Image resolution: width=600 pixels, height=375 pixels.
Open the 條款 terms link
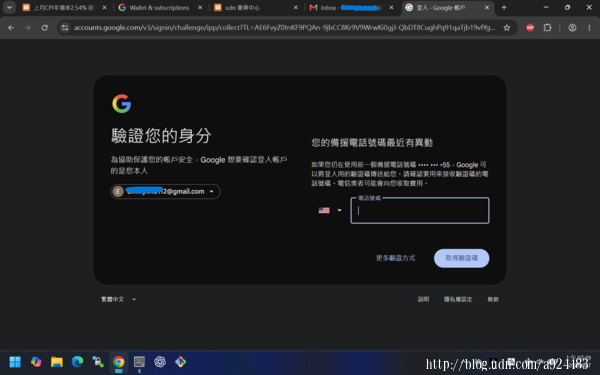(x=493, y=299)
